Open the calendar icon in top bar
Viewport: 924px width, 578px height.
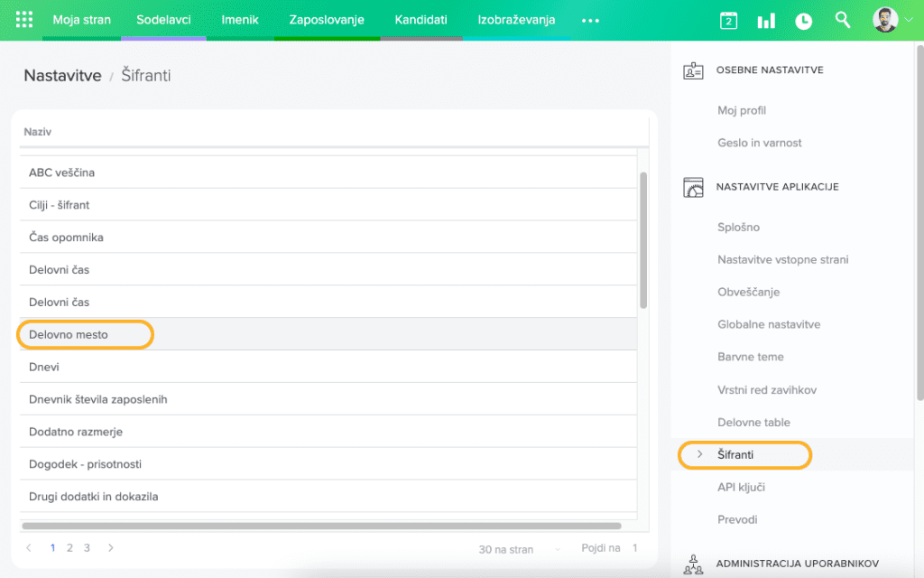click(728, 21)
